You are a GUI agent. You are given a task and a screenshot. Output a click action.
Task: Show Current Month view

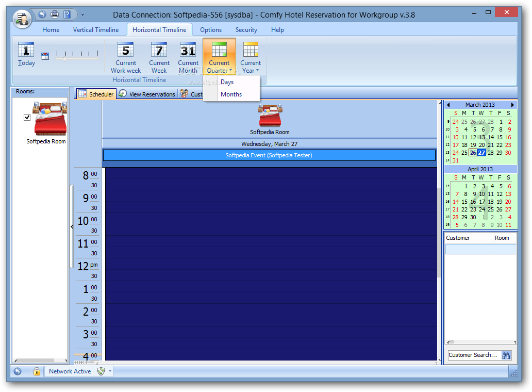(188, 57)
